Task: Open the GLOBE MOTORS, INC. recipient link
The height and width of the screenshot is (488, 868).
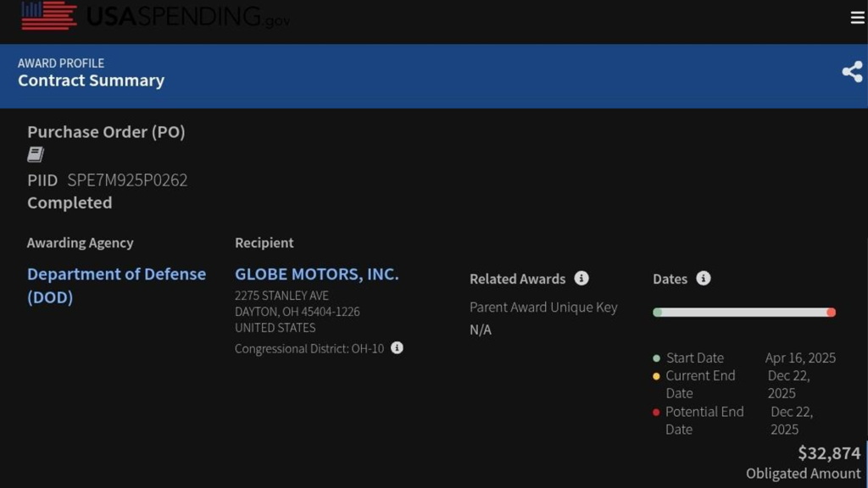Action: [317, 274]
